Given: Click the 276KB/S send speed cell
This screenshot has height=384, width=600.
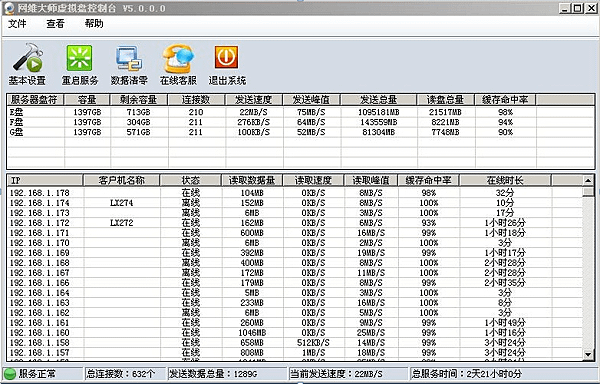Looking at the screenshot, I should (253, 122).
